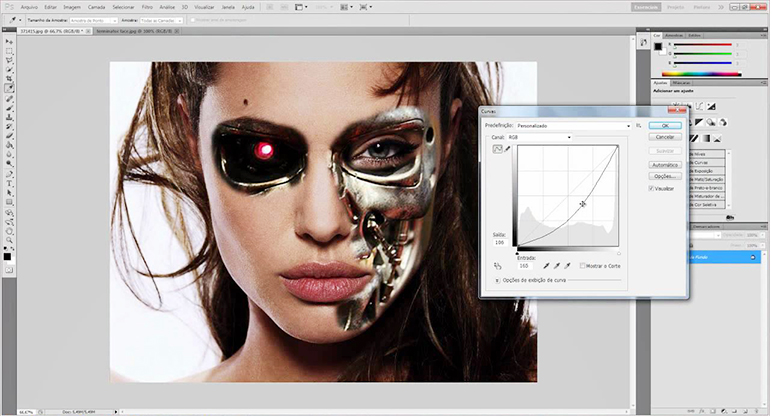Click the OK button in Curves dialog

664,126
